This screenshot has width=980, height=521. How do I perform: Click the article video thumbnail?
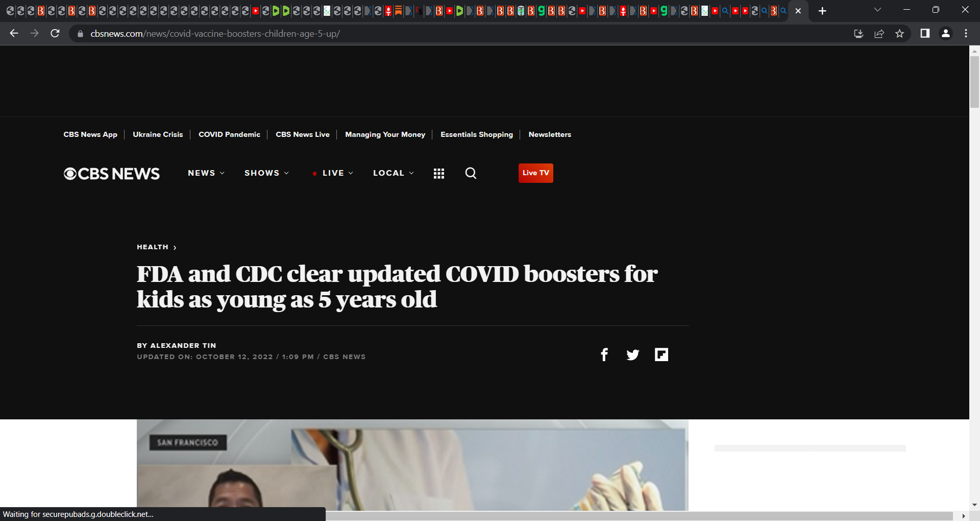(x=412, y=465)
